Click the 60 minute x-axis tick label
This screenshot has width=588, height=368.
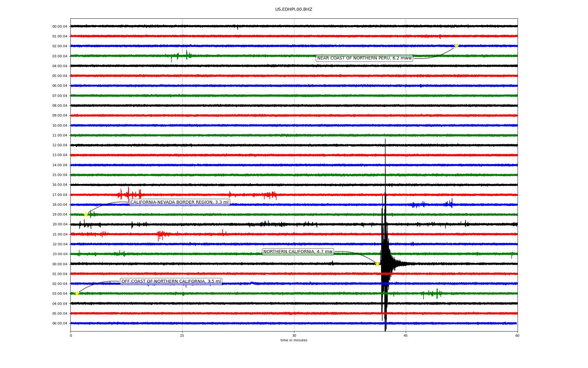pyautogui.click(x=517, y=336)
